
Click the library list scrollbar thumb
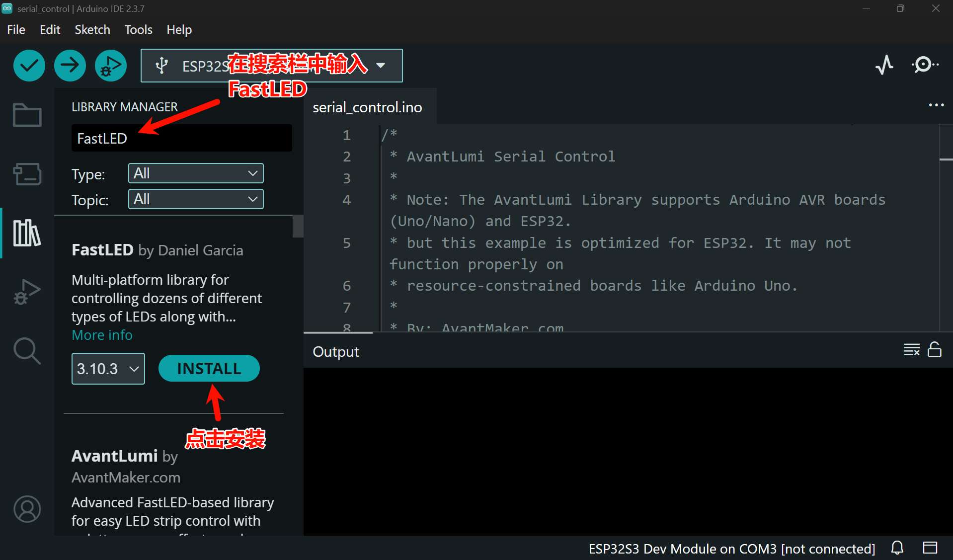click(x=298, y=227)
